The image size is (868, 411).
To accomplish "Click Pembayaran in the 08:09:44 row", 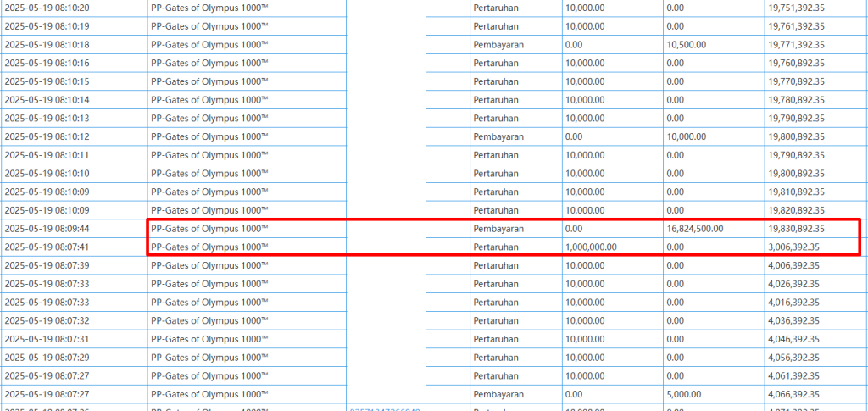I will pos(498,229).
